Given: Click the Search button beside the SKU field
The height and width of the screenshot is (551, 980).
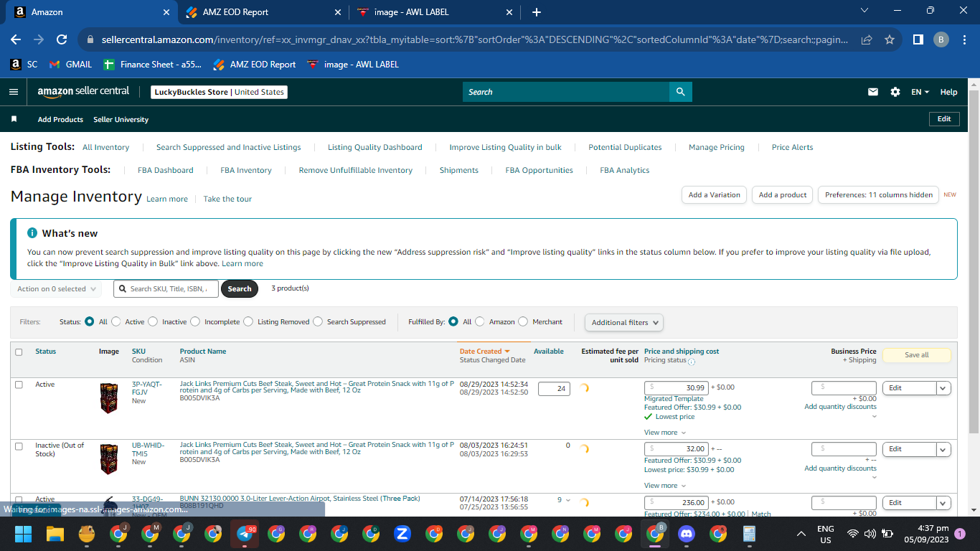Looking at the screenshot, I should 240,289.
